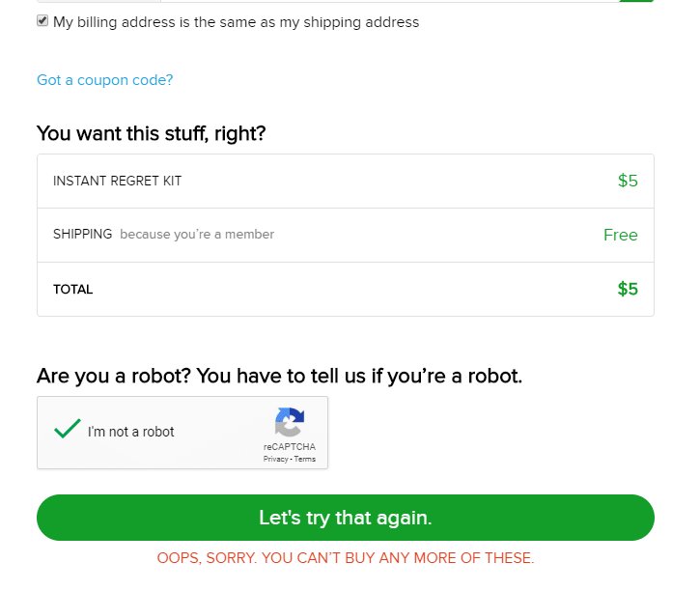
Task: Click the 'I'm not a robot' label
Action: point(130,432)
